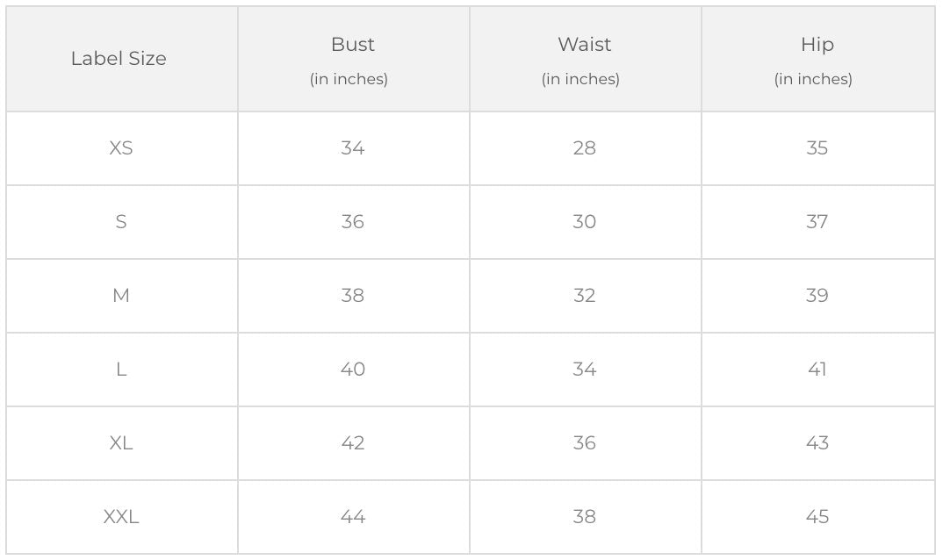This screenshot has width=943, height=560.
Task: Select the S size row label
Action: coord(121,222)
